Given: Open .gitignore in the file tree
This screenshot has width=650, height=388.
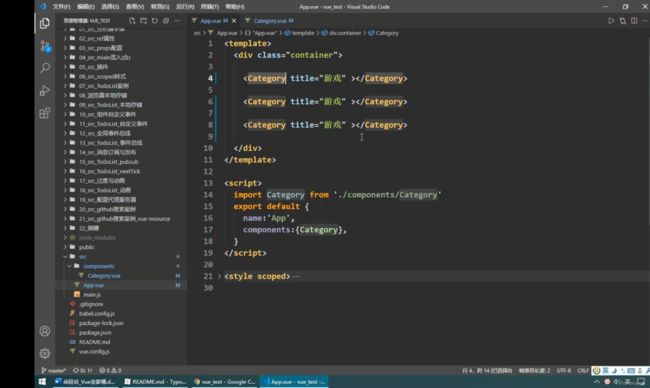Looking at the screenshot, I should tap(91, 304).
